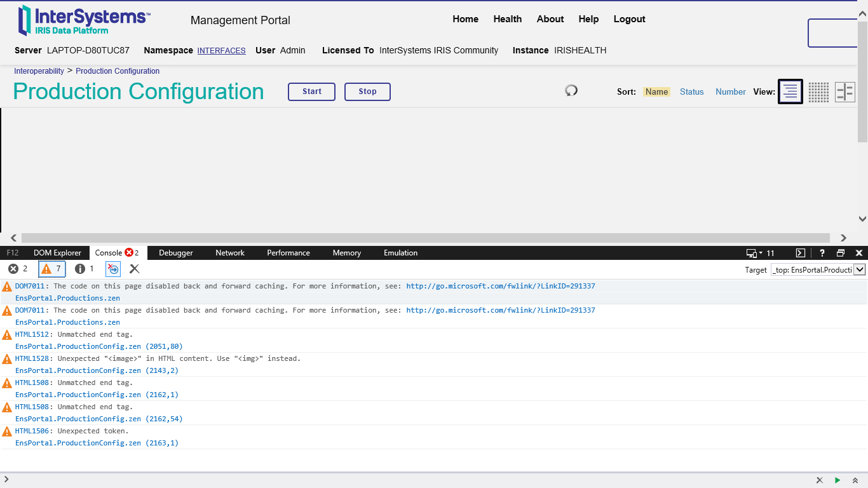
Task: Sort items by Status
Action: click(692, 91)
